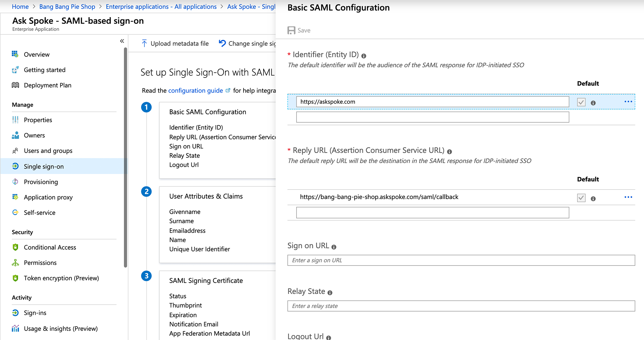The image size is (644, 340).
Task: Click the Token encryption shield icon
Action: tap(15, 278)
